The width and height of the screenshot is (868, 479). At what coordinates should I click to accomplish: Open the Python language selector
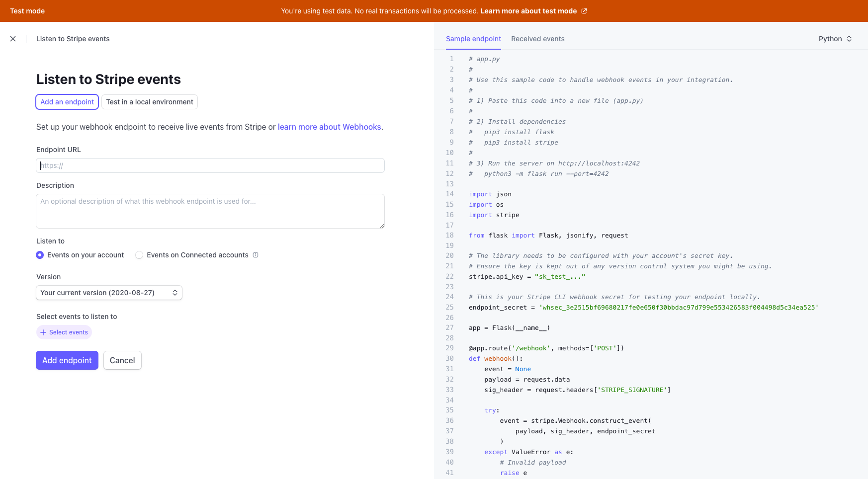[x=835, y=39]
